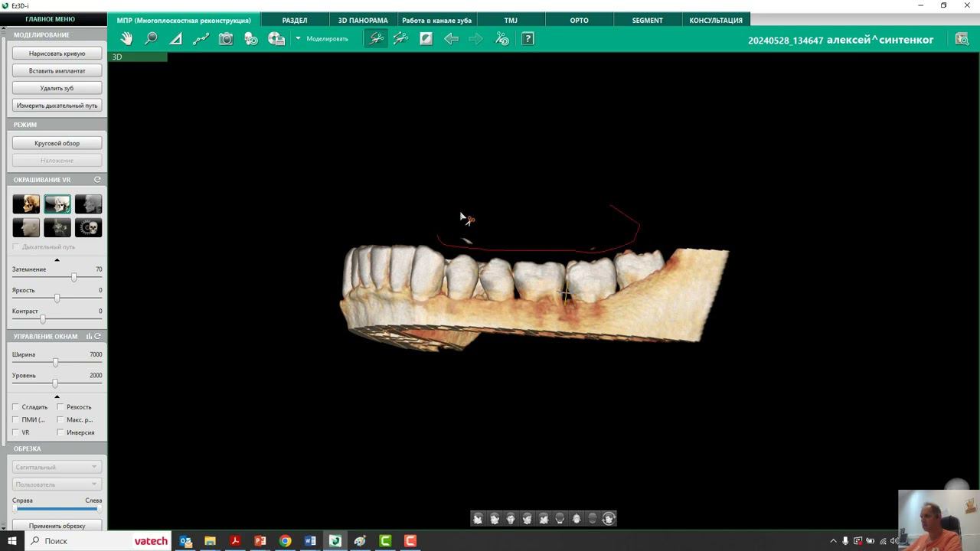Click the invert cut region icon
Image resolution: width=980 pixels, height=551 pixels.
[x=426, y=38]
